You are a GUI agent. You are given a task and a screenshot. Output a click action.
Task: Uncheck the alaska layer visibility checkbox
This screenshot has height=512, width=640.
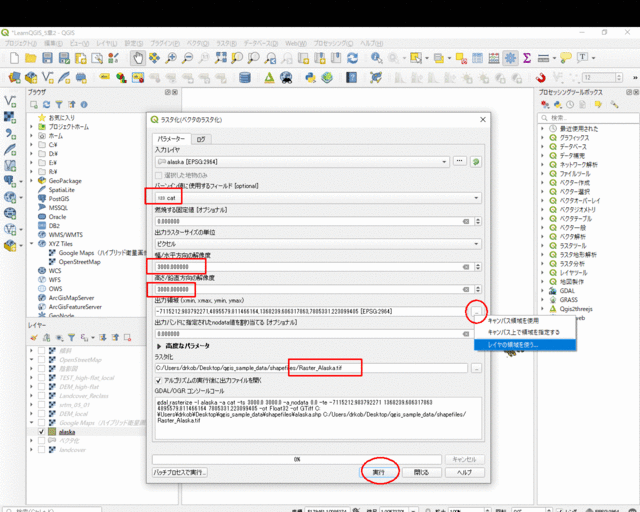(x=41, y=432)
